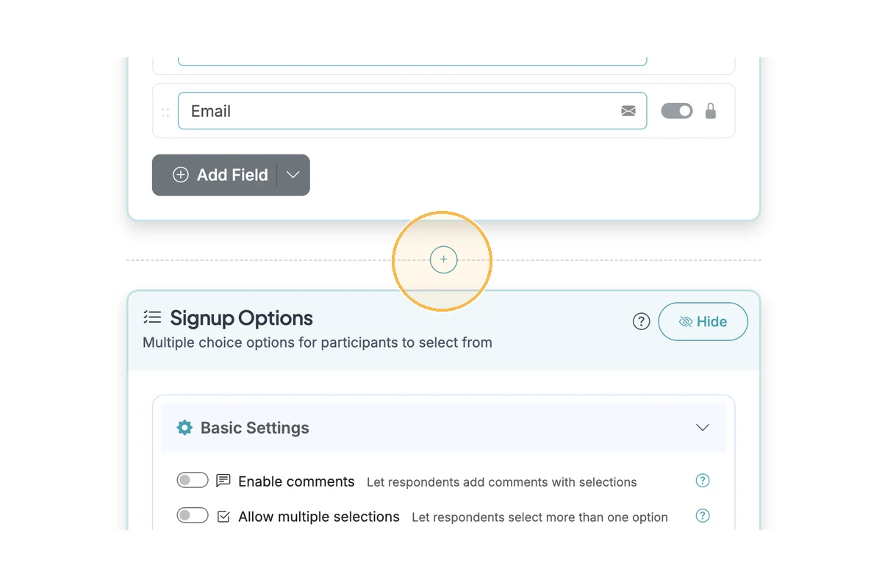
Task: Click the checkbox icon by Allow multiple selections
Action: [223, 517]
